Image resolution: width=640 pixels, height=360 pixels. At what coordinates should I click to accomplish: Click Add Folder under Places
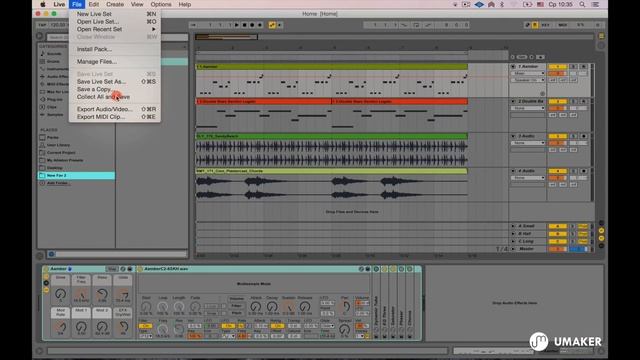click(57, 183)
